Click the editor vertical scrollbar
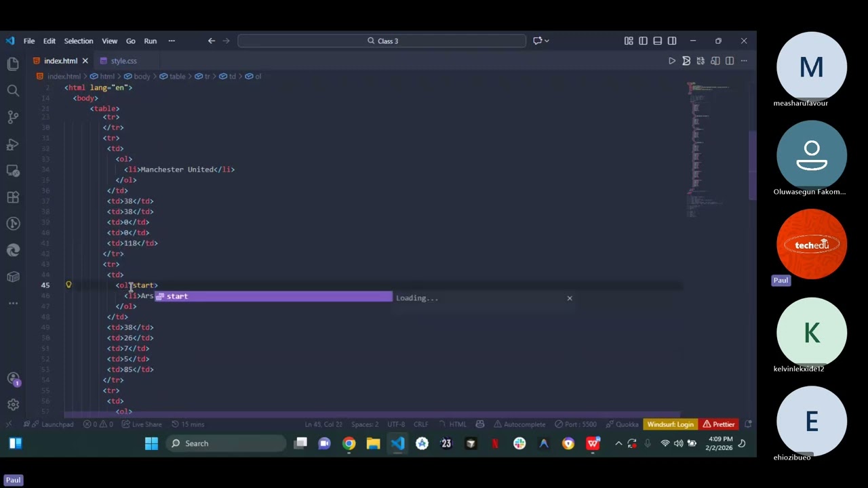This screenshot has width=868, height=488. [753, 166]
